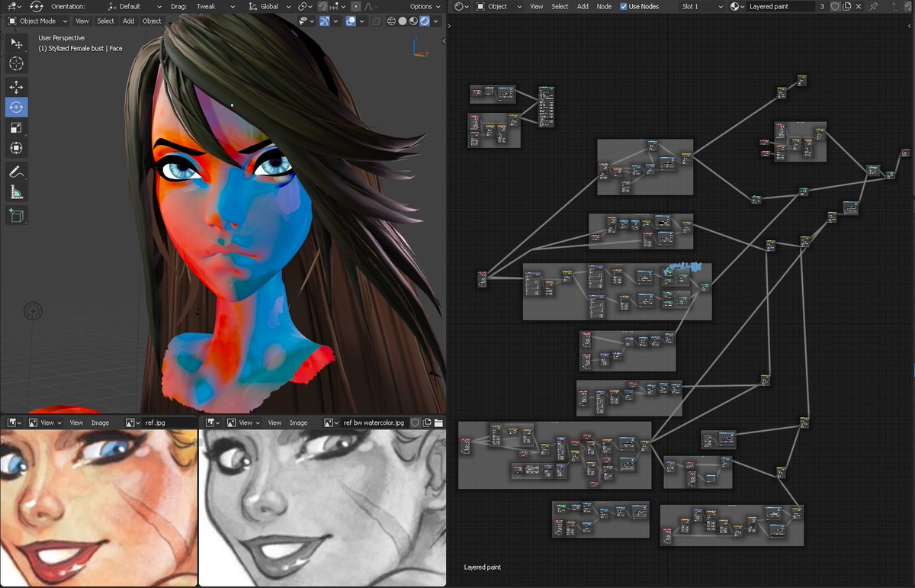Open the View menu in 3D viewport

82,21
